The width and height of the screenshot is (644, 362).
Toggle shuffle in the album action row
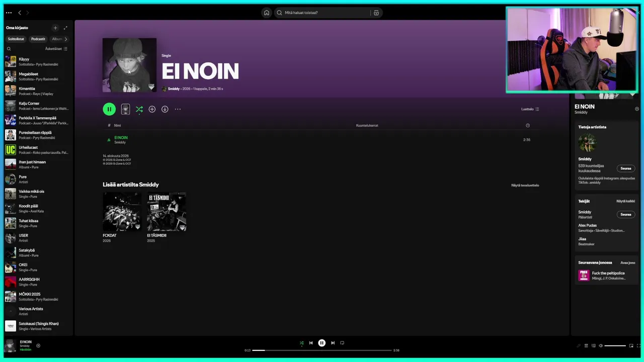[x=139, y=109]
